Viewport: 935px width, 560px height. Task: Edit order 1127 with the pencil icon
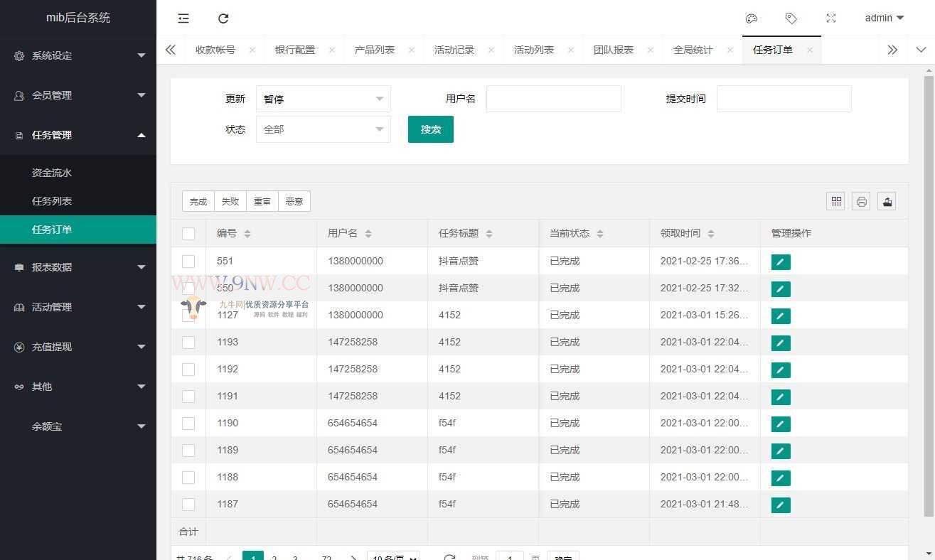[x=781, y=316]
